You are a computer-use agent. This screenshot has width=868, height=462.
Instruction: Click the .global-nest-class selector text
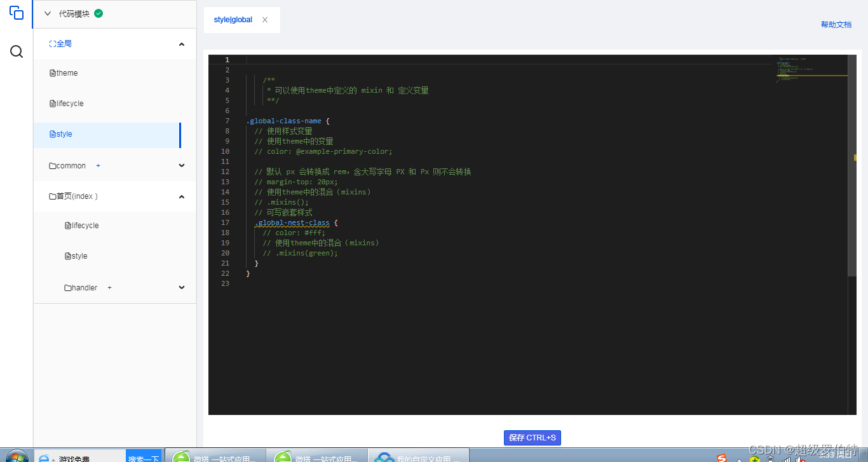click(x=292, y=222)
